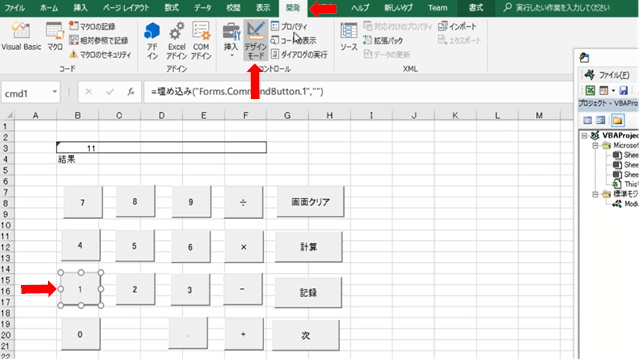Click コードの表示 in Controls group
This screenshot has width=640, height=360.
(293, 40)
